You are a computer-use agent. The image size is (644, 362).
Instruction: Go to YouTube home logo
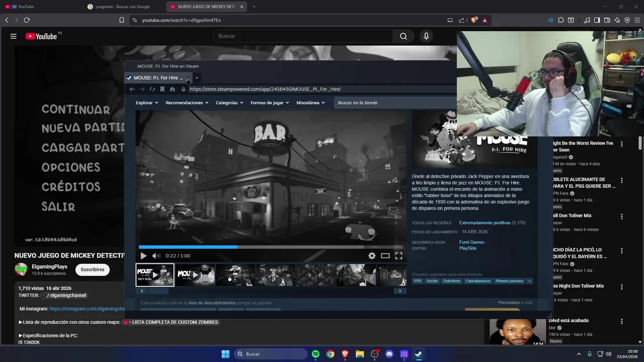[x=41, y=36]
